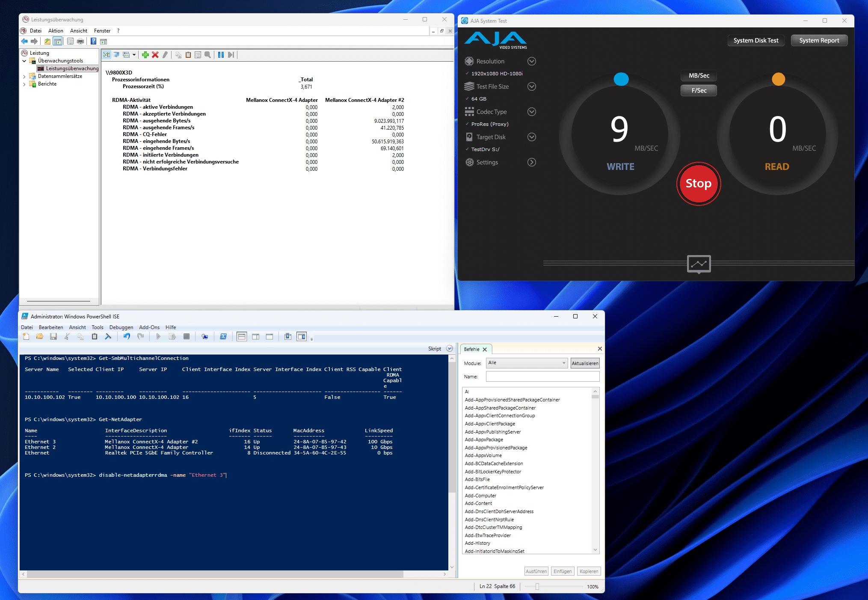Expand the Datensammlersätze tree node
This screenshot has height=600, width=868.
tap(24, 77)
